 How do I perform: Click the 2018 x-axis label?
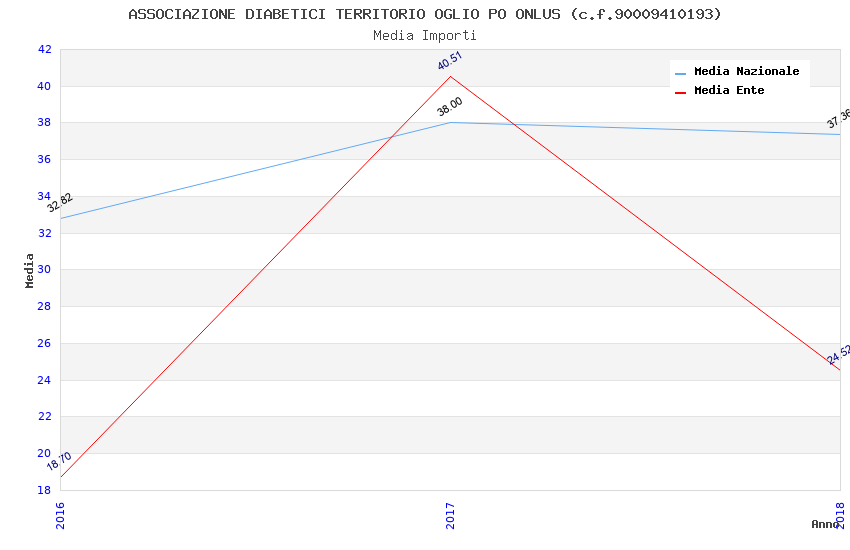(840, 515)
